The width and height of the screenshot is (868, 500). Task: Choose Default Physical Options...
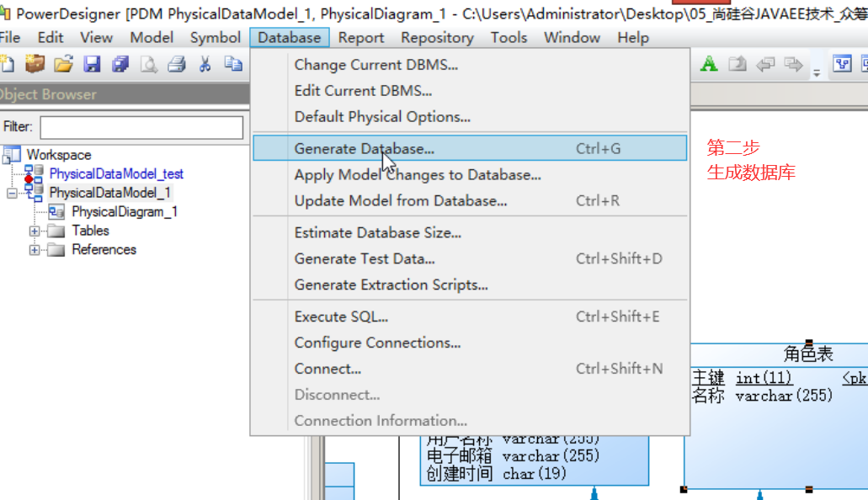470,117
